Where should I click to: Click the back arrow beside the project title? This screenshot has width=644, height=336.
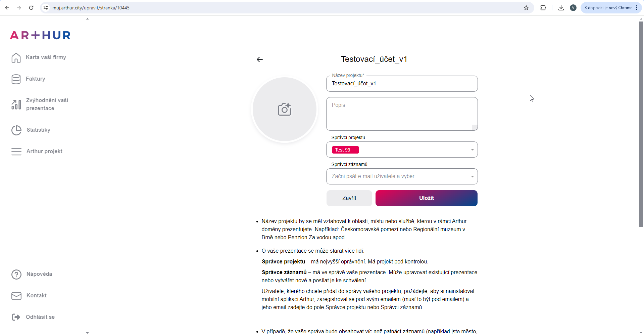tap(260, 60)
